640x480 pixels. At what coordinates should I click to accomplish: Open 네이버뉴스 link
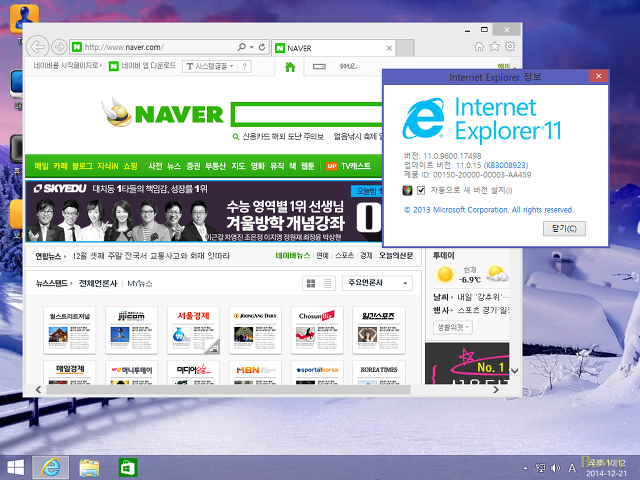pyautogui.click(x=293, y=256)
